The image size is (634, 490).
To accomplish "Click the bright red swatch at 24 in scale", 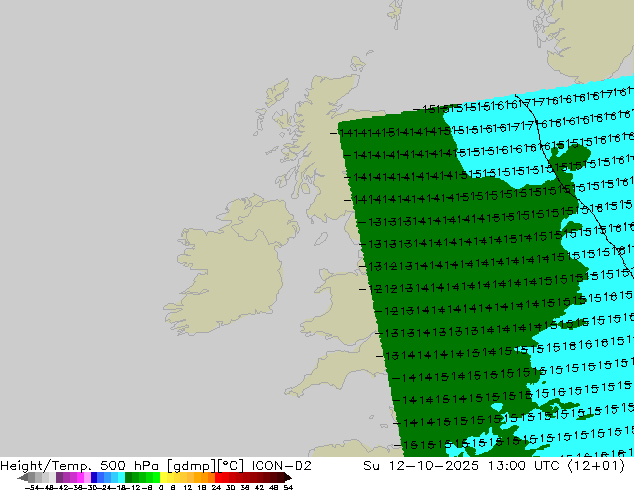I will [x=218, y=477].
